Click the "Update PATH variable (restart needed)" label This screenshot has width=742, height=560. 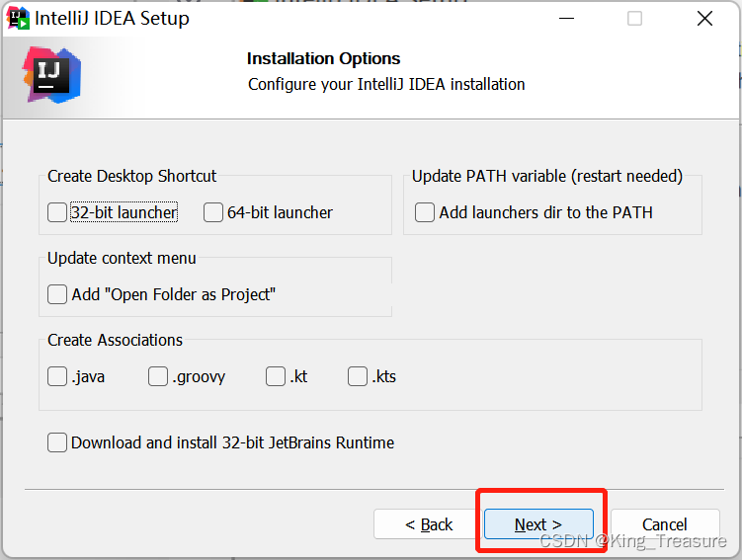coord(547,176)
